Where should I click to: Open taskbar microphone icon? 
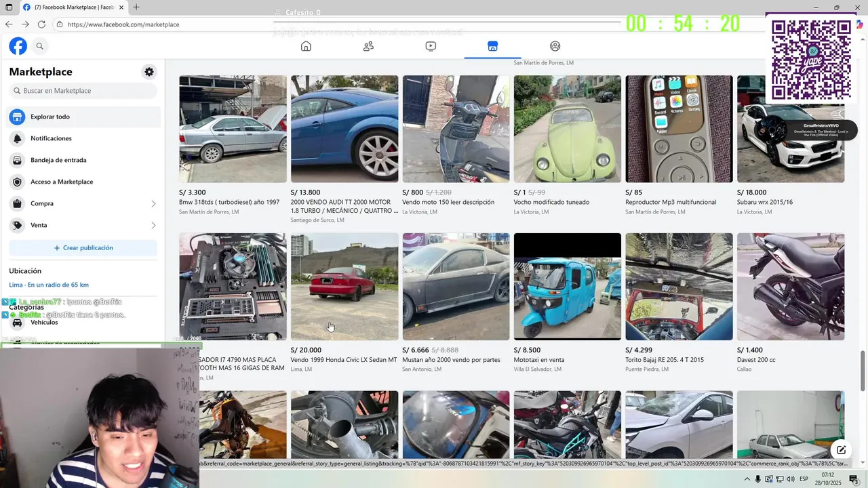point(757,479)
